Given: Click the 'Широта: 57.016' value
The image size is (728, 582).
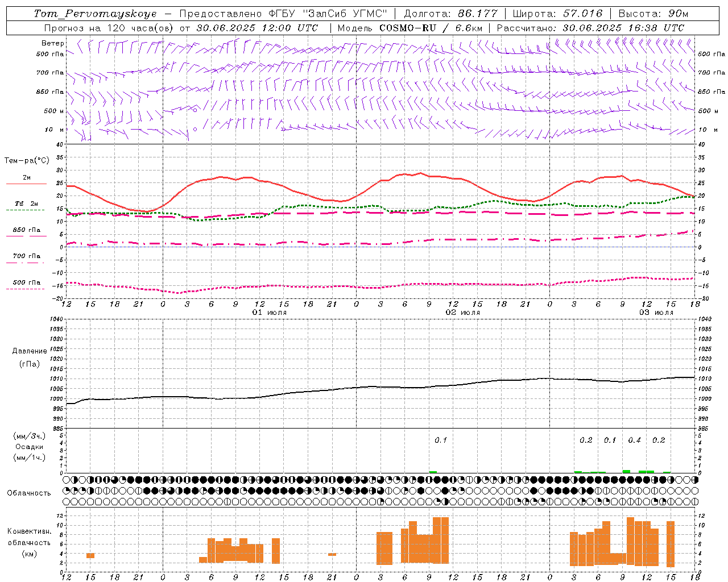Looking at the screenshot, I should click(x=557, y=14).
